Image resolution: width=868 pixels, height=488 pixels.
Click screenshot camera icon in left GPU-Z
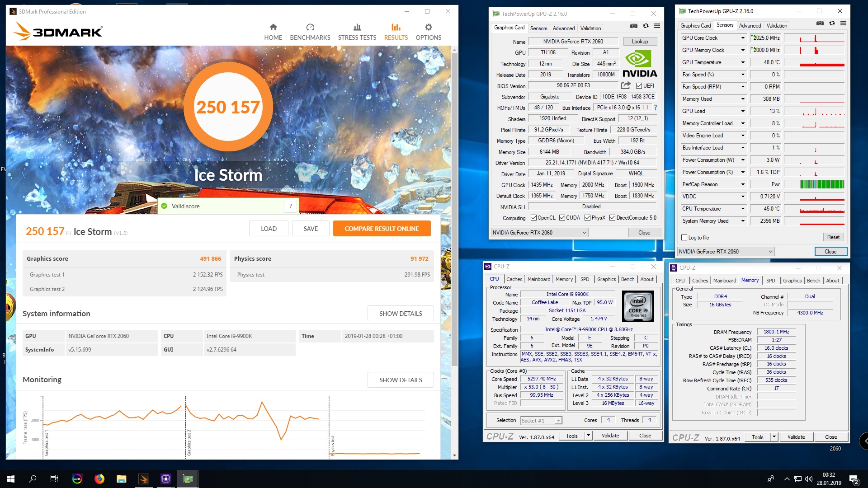pos(634,26)
